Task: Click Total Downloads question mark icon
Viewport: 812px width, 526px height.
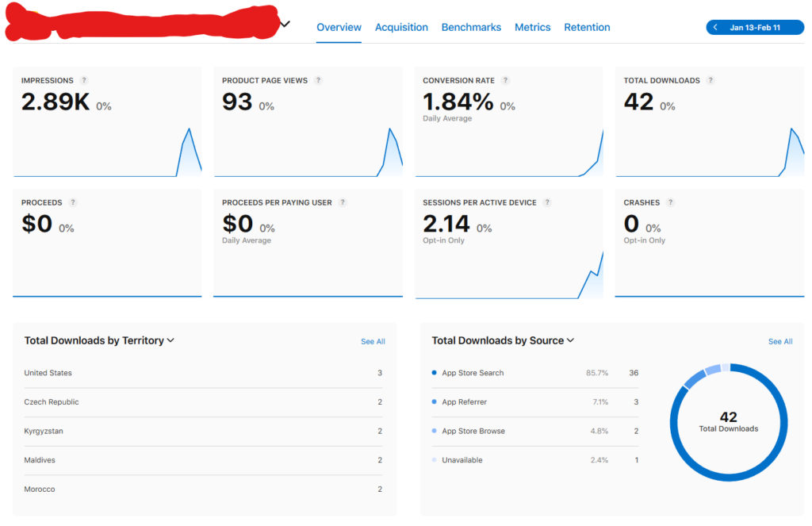Action: click(710, 80)
